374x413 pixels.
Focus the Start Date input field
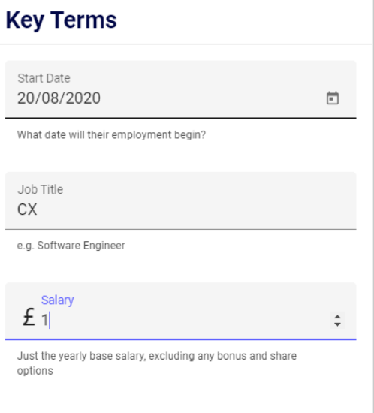pyautogui.click(x=181, y=89)
